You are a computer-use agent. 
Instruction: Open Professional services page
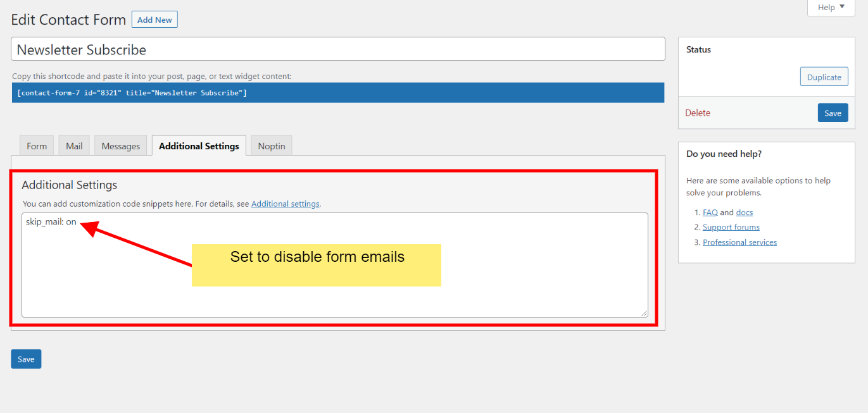[x=739, y=242]
